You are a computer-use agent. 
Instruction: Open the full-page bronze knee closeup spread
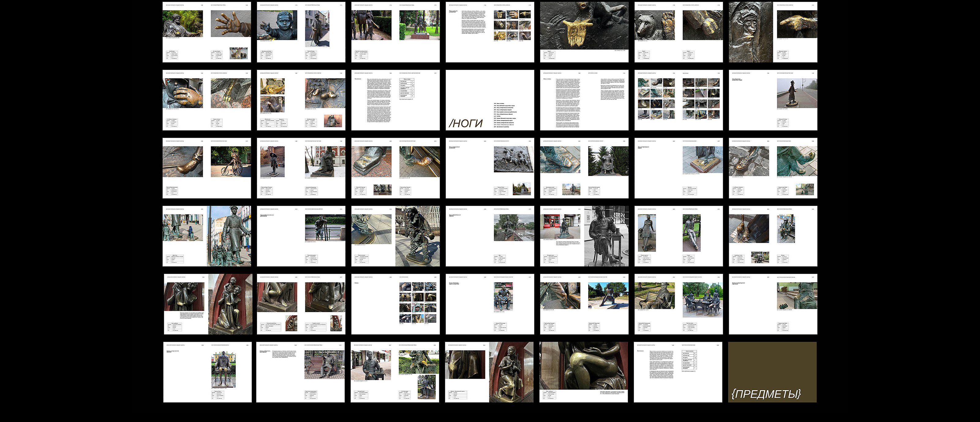tap(584, 372)
